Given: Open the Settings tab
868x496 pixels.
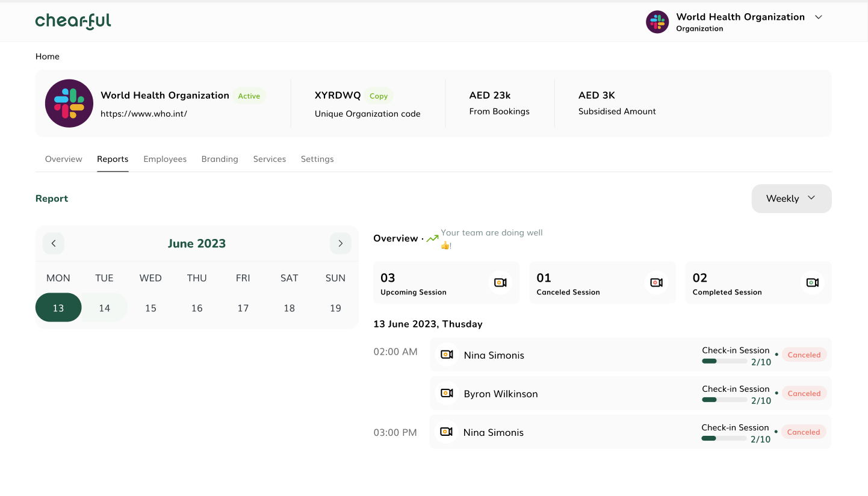Looking at the screenshot, I should pos(317,159).
